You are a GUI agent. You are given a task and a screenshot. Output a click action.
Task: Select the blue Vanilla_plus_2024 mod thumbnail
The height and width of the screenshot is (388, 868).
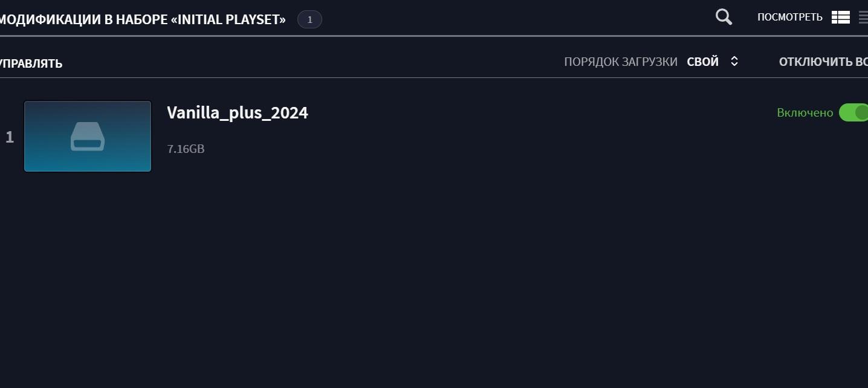88,136
